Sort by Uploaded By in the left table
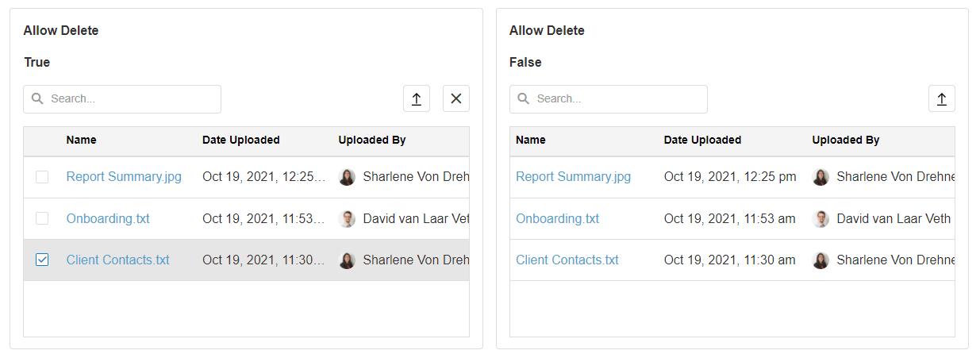 pos(372,141)
